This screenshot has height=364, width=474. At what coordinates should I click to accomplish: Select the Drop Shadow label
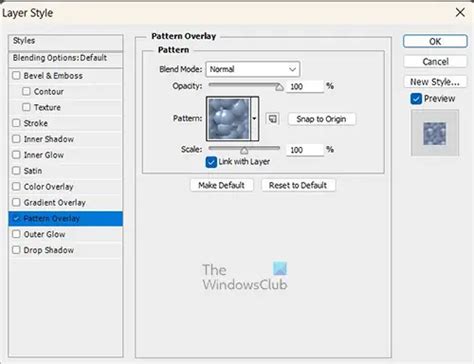[x=49, y=250]
